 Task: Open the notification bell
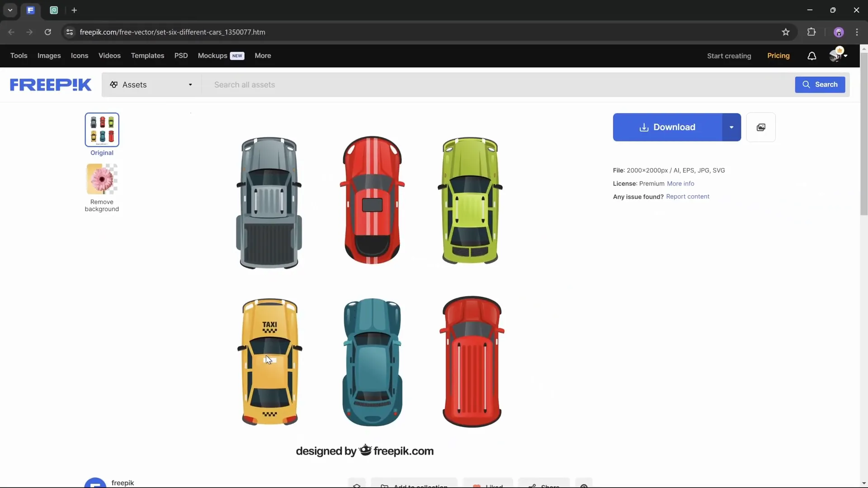pos(812,56)
